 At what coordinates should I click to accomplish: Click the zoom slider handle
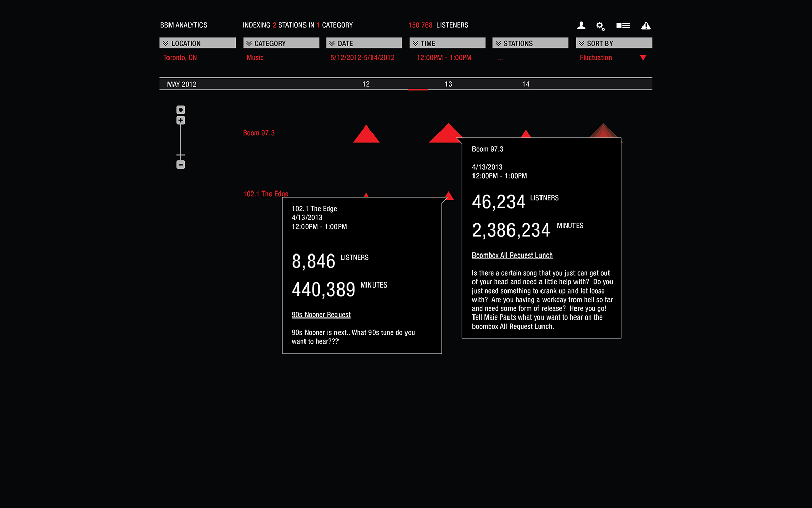pyautogui.click(x=181, y=155)
